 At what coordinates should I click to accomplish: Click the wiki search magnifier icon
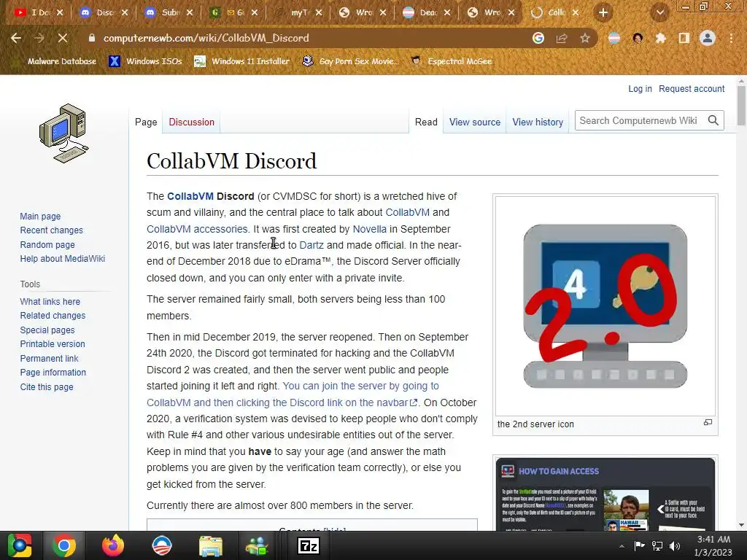[x=713, y=120]
